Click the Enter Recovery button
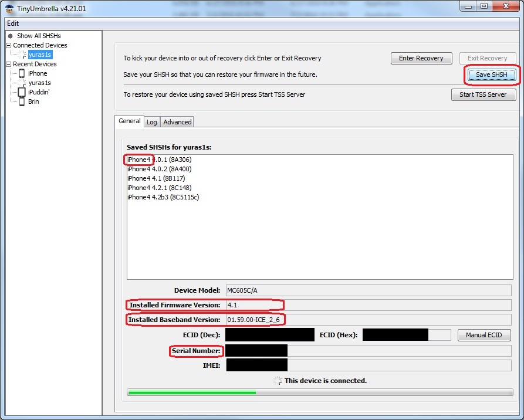The image size is (524, 420). (x=421, y=58)
